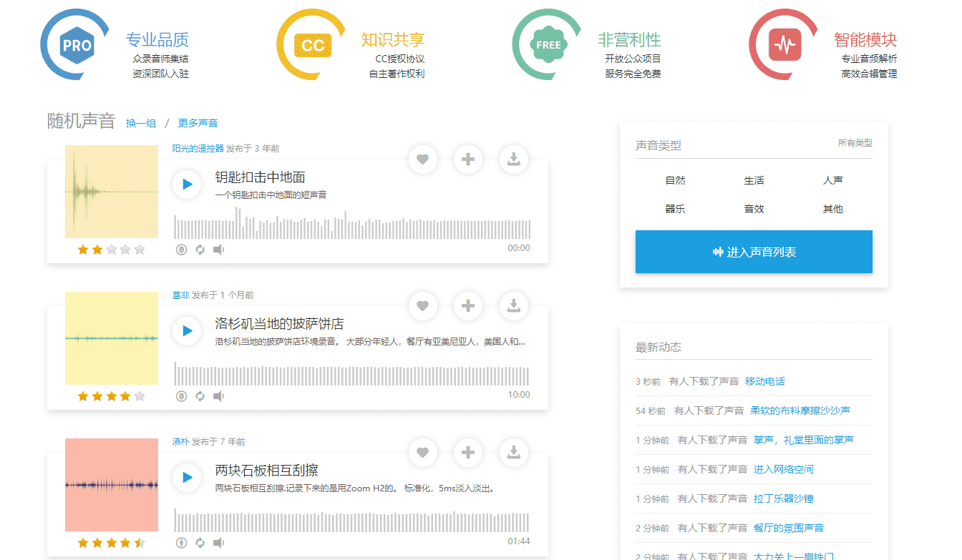Viewport: 962px width, 560px height.
Task: Mute the 钥匙扣击中地面 player volume
Action: click(219, 250)
